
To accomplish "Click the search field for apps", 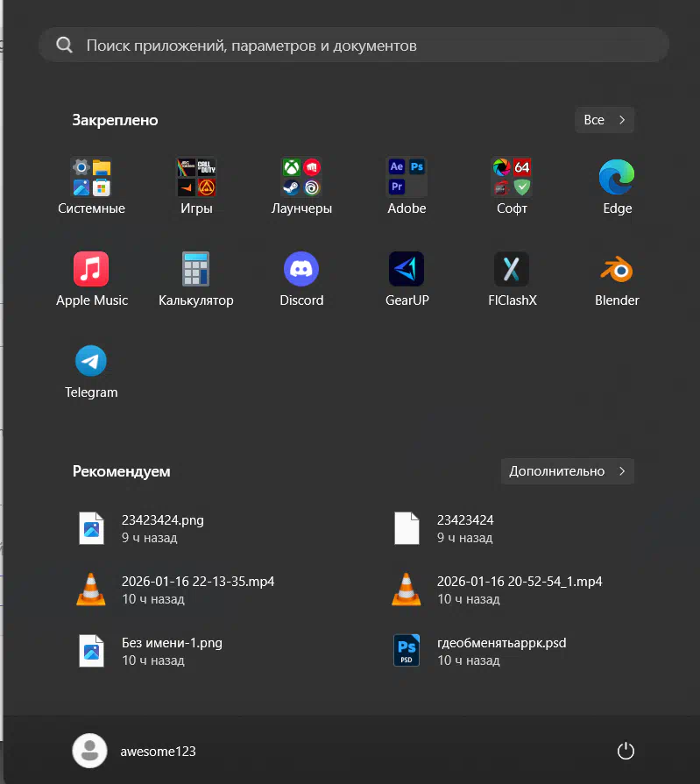I will 354,46.
